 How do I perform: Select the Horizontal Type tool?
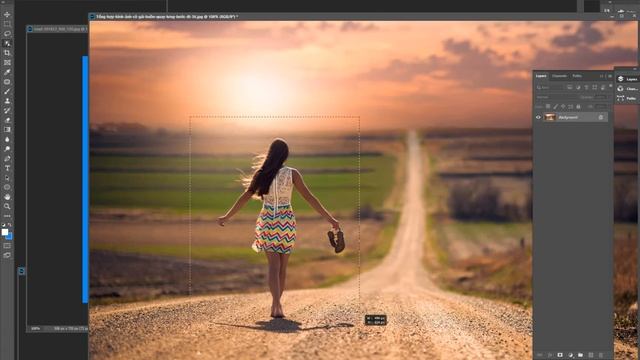[x=7, y=168]
